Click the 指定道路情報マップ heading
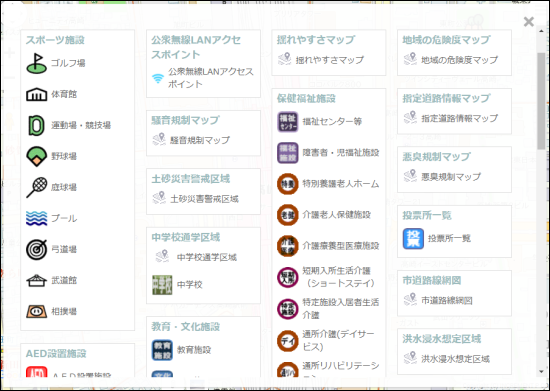 [x=446, y=99]
